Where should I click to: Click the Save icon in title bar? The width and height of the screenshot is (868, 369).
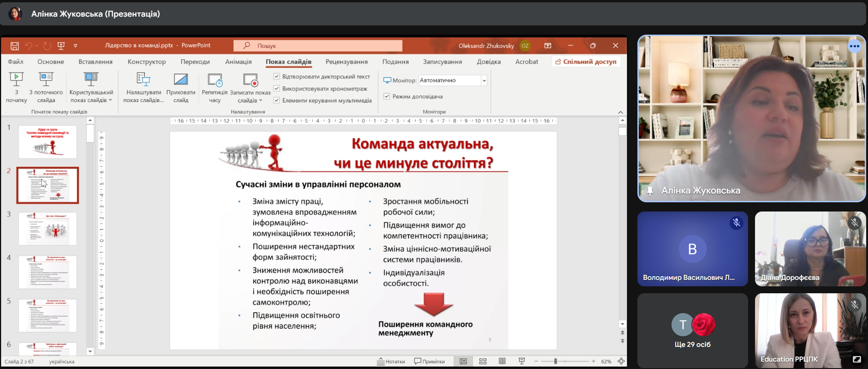[x=15, y=46]
